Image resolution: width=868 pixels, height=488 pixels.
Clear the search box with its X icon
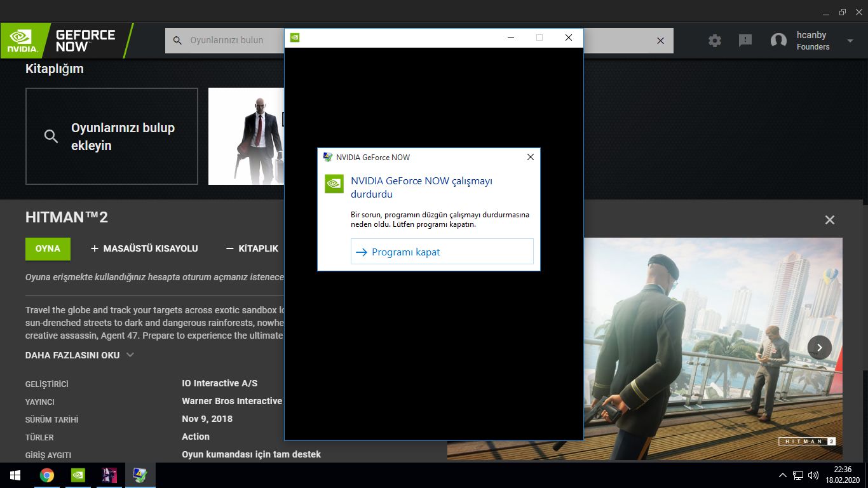pos(660,41)
